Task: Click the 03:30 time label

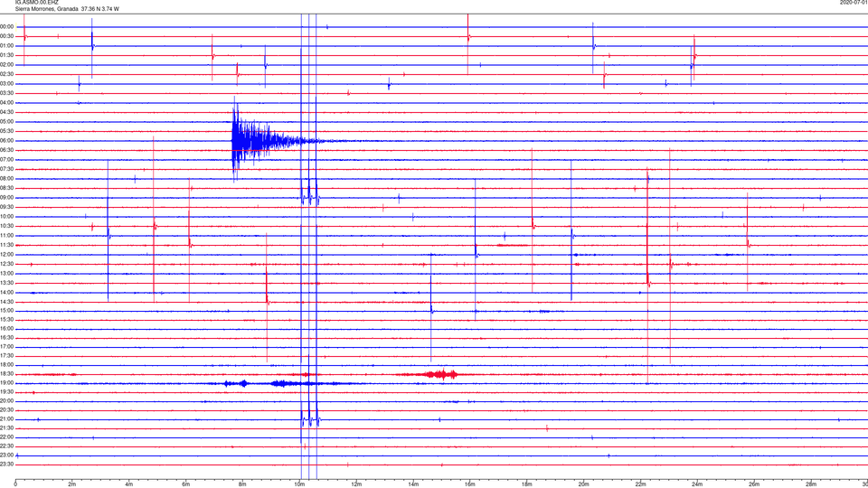Action: [7, 93]
